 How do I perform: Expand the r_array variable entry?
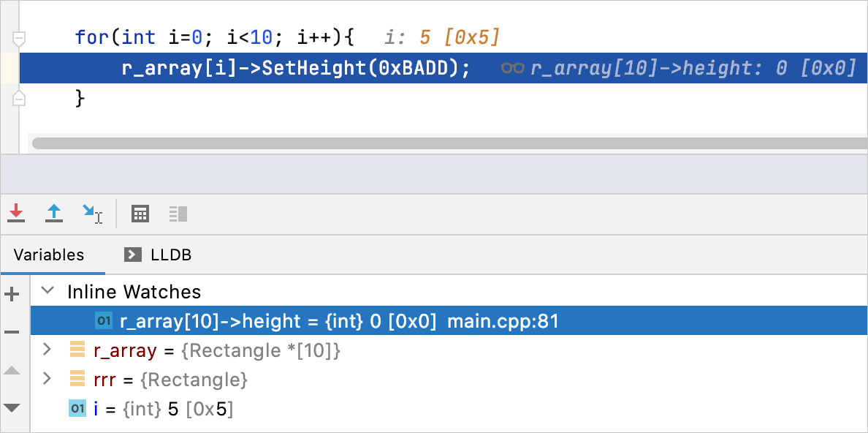[47, 350]
